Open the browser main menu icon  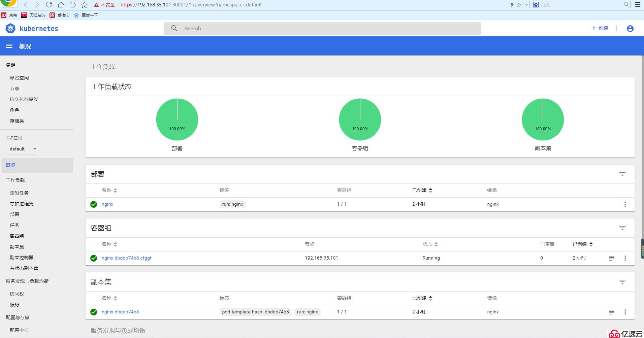(638, 5)
